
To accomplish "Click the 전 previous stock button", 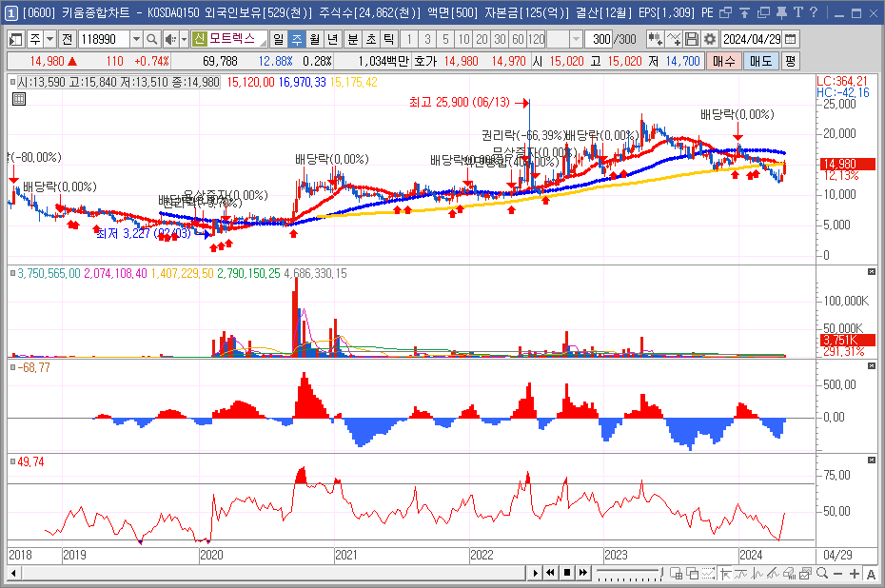I will tap(68, 39).
